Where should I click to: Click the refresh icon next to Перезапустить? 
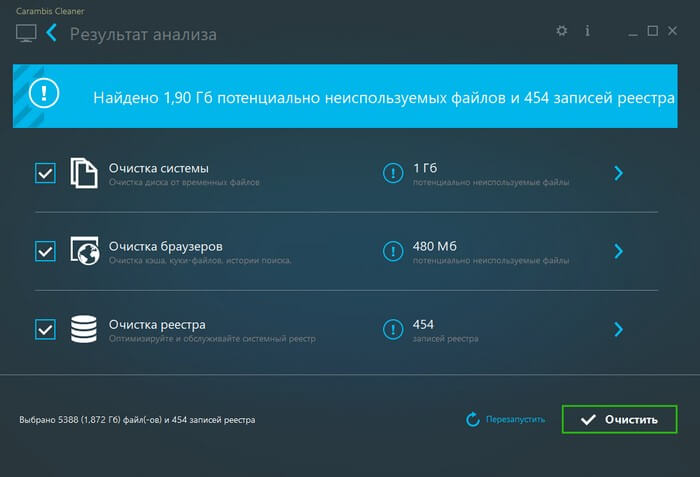pyautogui.click(x=473, y=419)
